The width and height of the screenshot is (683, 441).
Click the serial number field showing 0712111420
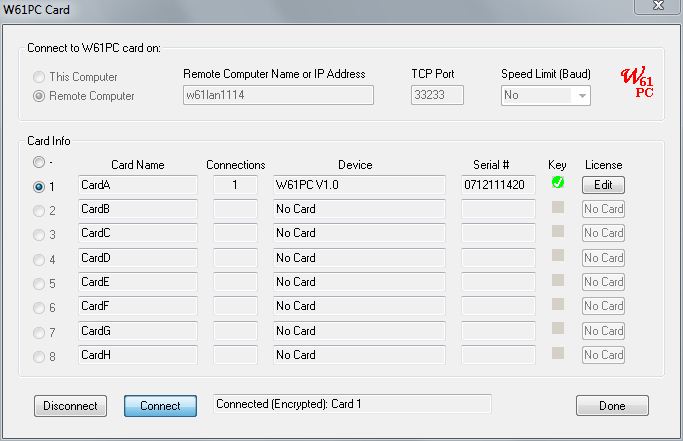tap(498, 185)
